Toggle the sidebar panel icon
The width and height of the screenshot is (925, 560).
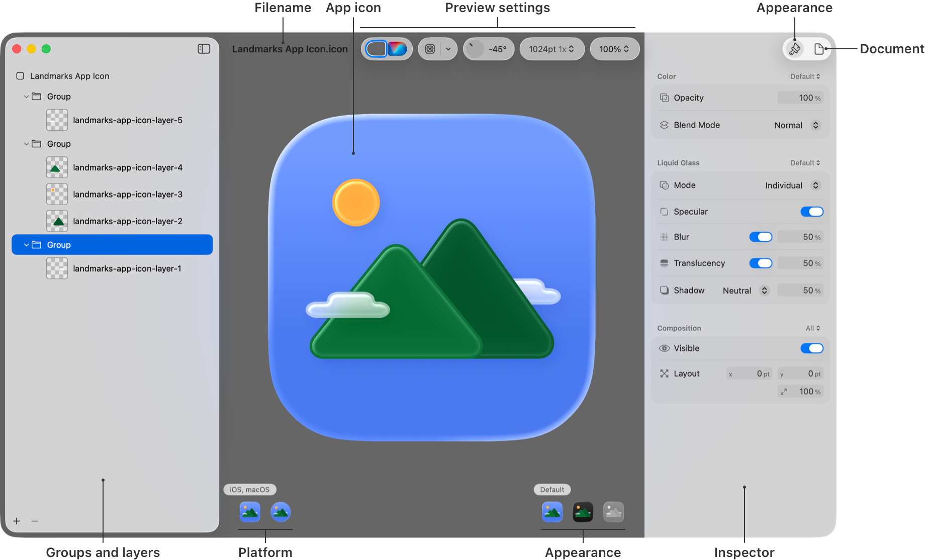(204, 49)
